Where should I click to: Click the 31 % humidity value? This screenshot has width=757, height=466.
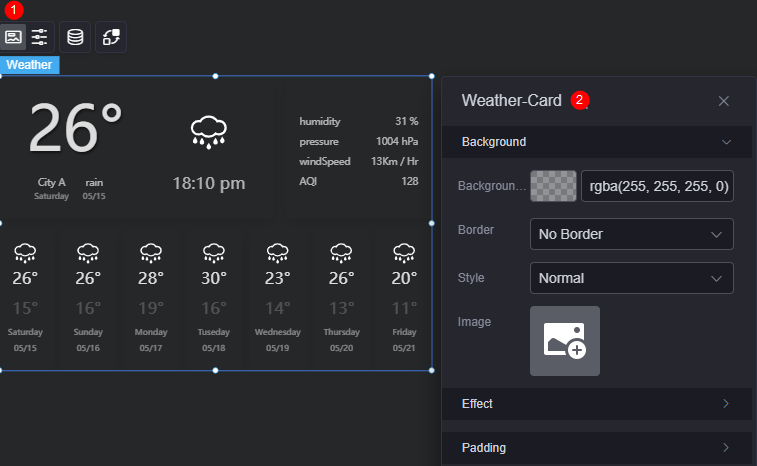point(407,122)
